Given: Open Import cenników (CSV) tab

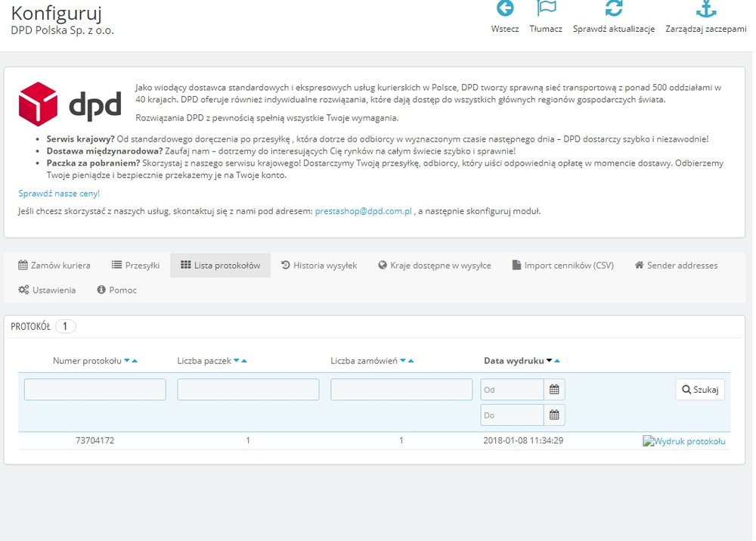Looking at the screenshot, I should (563, 265).
